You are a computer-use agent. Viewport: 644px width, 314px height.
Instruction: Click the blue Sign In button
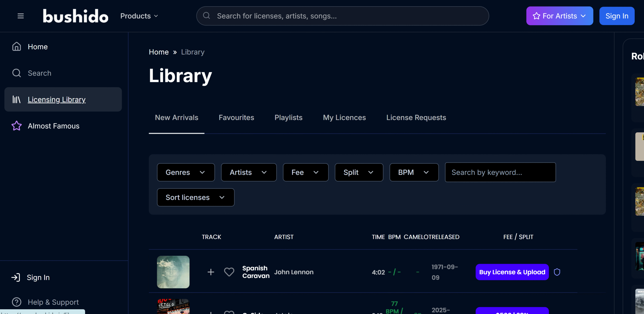[x=617, y=16]
